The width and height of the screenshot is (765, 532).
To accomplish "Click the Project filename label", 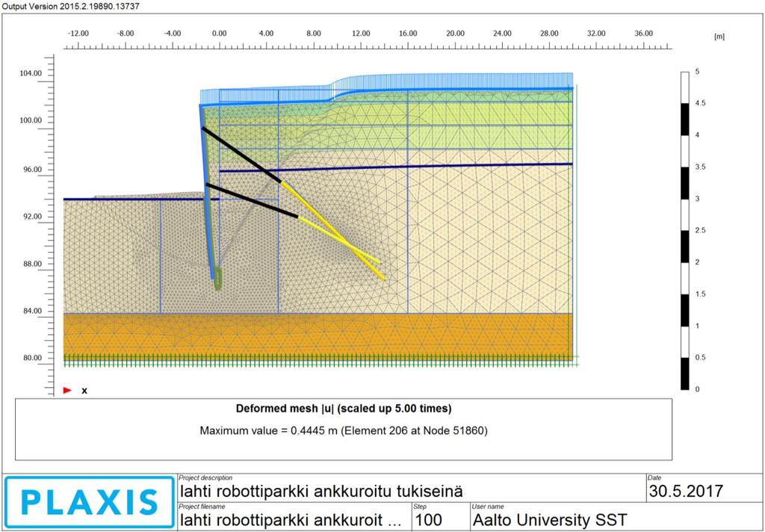I will tap(202, 507).
